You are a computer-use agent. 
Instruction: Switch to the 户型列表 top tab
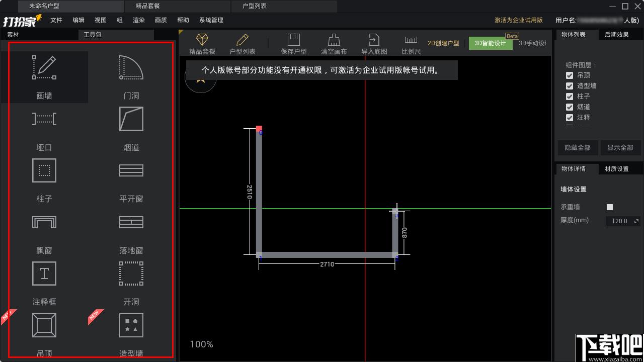click(x=284, y=6)
